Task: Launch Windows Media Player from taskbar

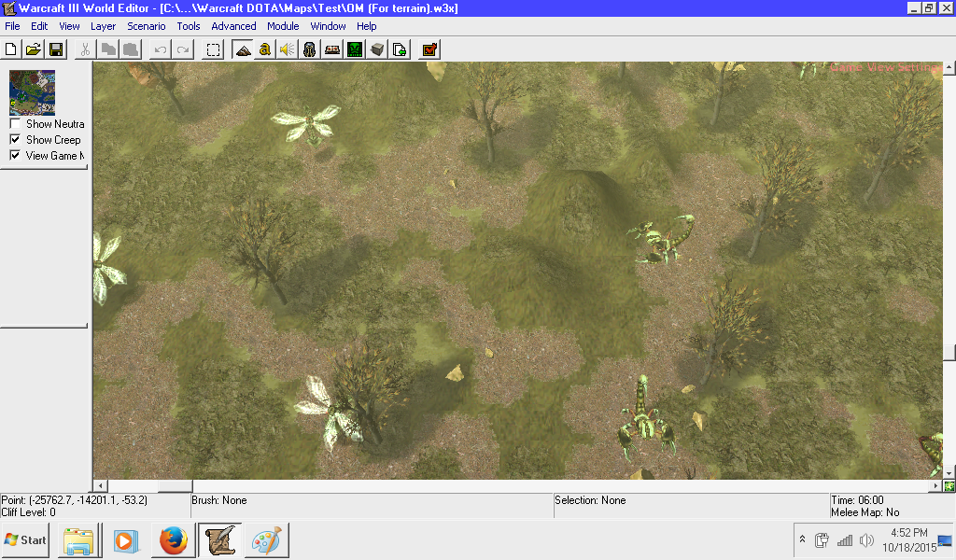Action: point(126,539)
